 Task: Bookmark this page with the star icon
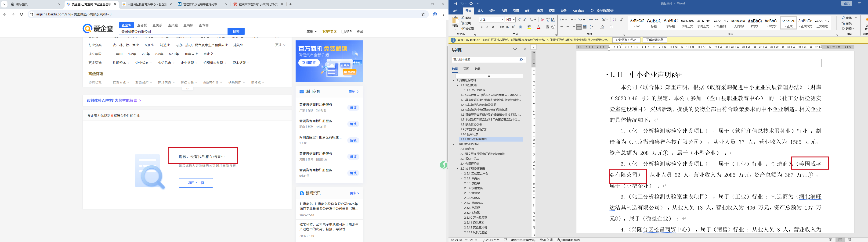point(423,14)
